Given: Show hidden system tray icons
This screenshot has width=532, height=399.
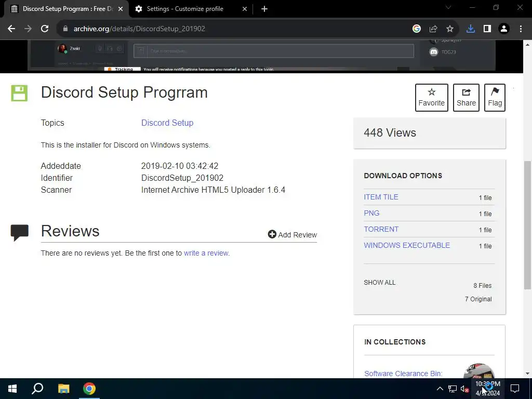Looking at the screenshot, I should click(440, 389).
